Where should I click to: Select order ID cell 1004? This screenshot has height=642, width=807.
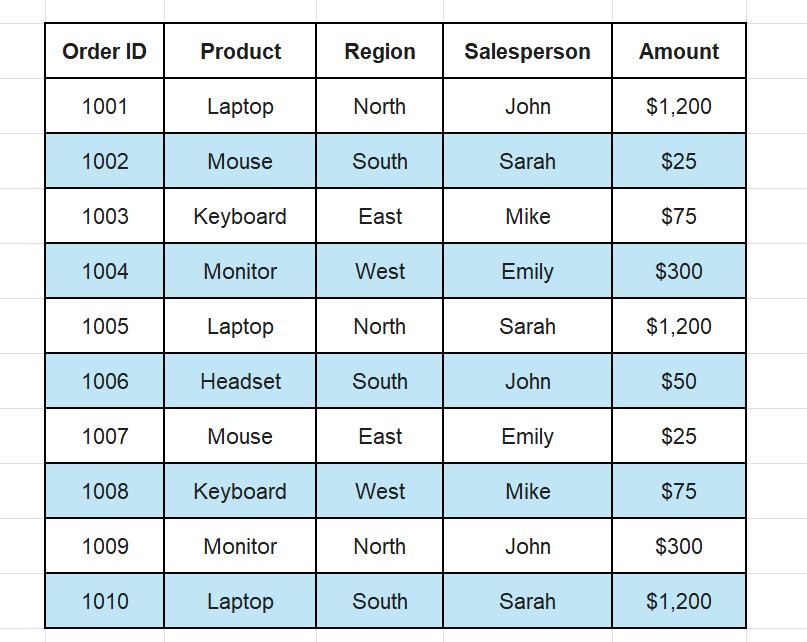click(x=104, y=272)
